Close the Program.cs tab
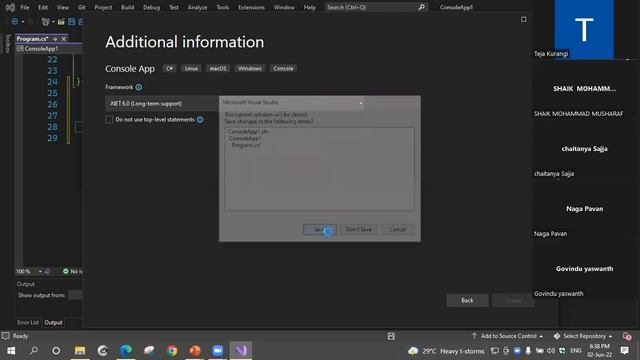Image resolution: width=640 pixels, height=360 pixels. tap(64, 39)
